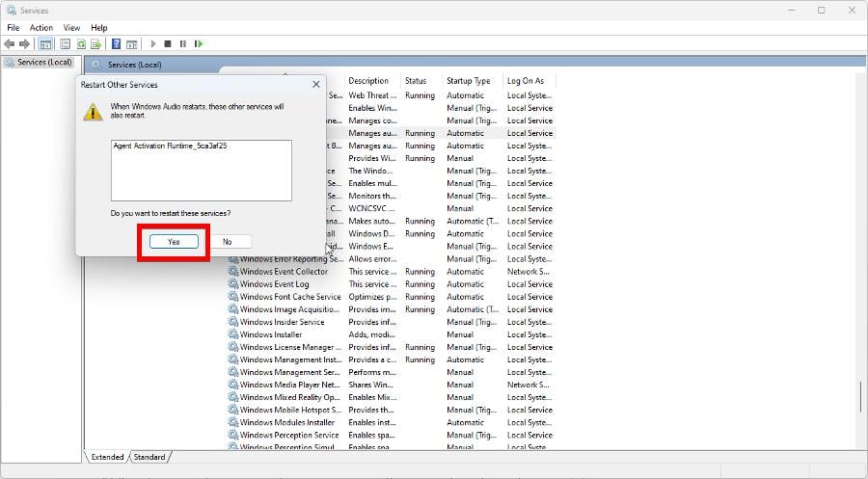
Task: Click the "Adds, modi..." description cell
Action: coord(371,334)
